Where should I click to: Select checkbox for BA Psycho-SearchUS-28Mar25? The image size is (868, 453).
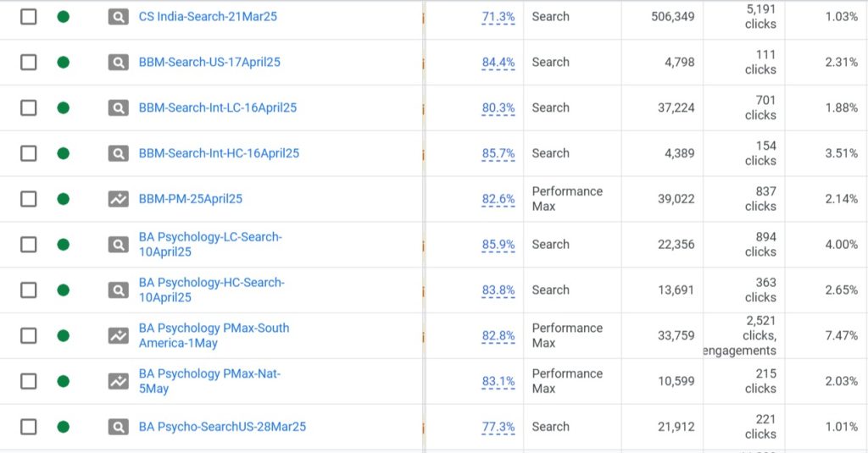[x=28, y=427]
